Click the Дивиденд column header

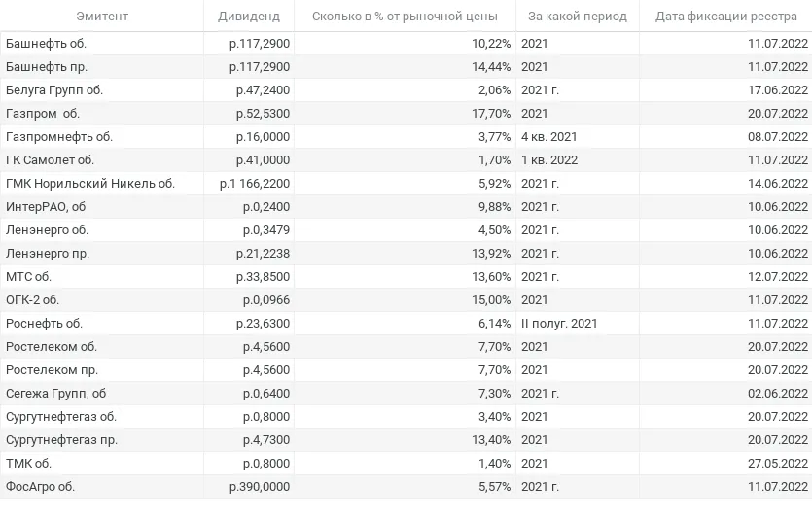[x=249, y=17]
